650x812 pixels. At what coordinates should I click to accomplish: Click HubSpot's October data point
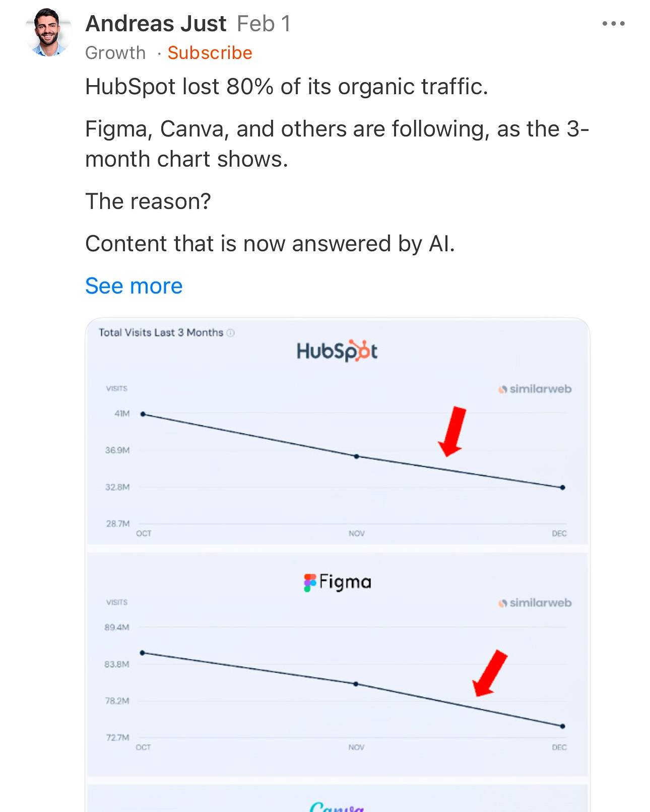pos(143,414)
